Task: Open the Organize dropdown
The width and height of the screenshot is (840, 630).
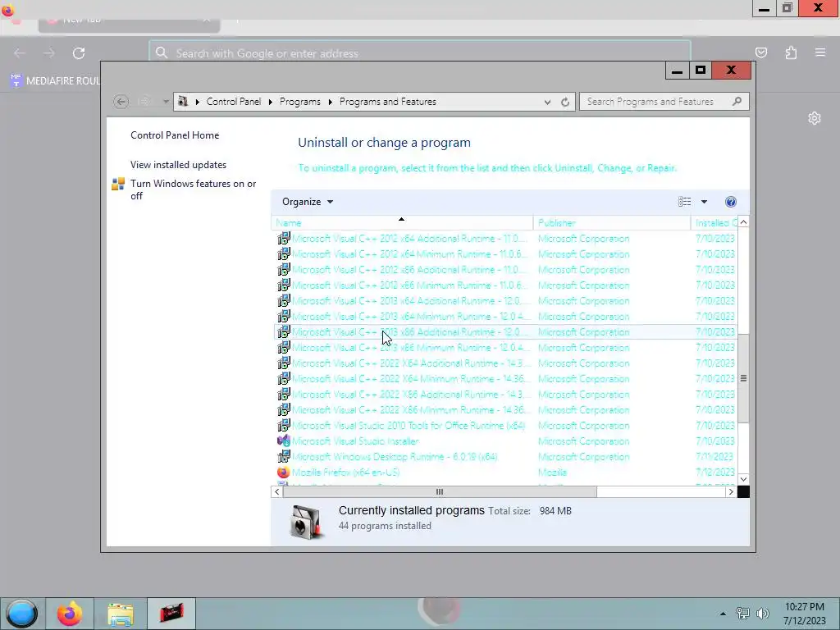Action: pyautogui.click(x=308, y=202)
